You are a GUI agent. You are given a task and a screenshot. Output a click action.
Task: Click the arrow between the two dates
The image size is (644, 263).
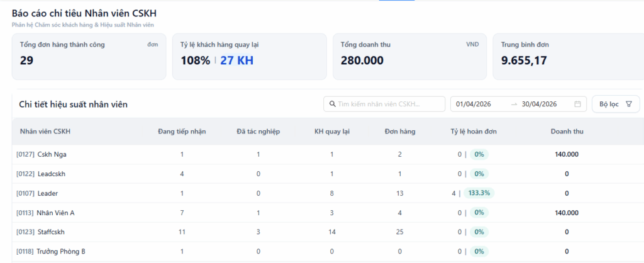[514, 104]
